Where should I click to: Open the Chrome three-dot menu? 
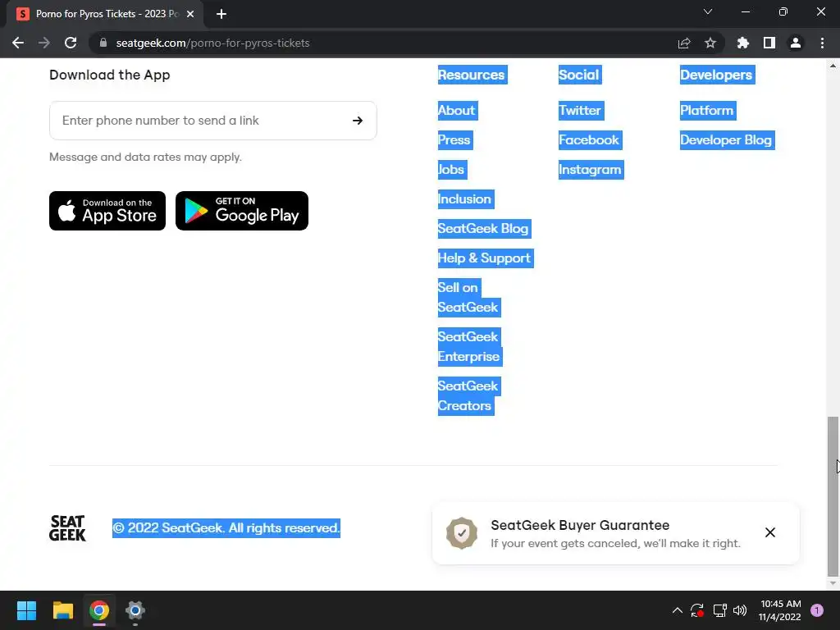pyautogui.click(x=822, y=43)
